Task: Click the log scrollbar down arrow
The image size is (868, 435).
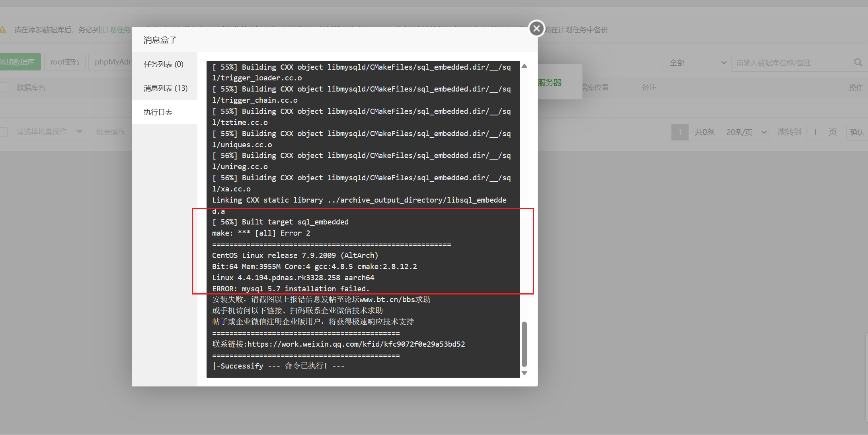Action: (x=525, y=373)
